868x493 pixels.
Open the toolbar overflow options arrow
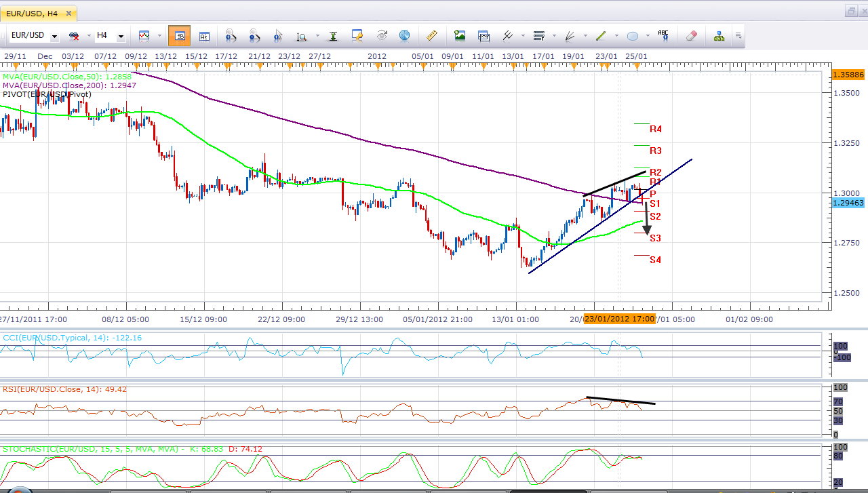click(x=738, y=36)
